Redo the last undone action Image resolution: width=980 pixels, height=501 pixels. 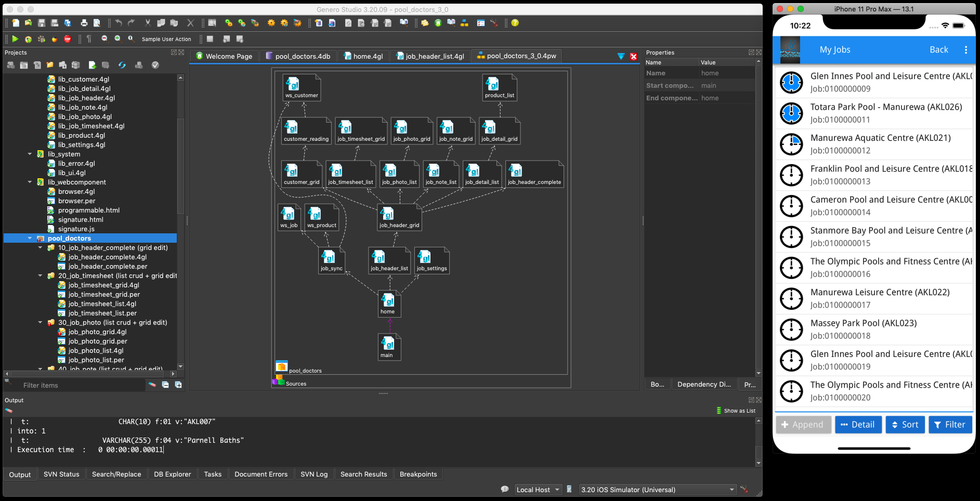pyautogui.click(x=131, y=23)
